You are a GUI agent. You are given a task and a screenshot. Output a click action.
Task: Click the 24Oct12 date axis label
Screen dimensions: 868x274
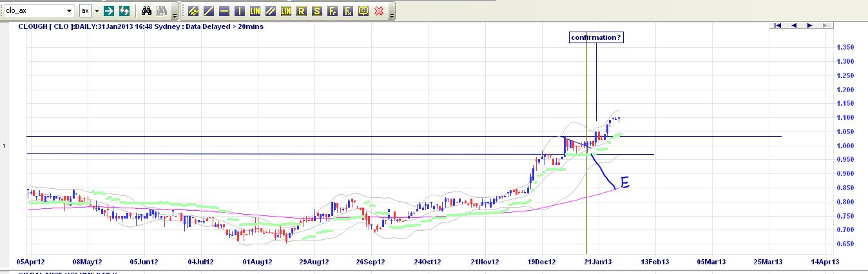click(x=427, y=262)
